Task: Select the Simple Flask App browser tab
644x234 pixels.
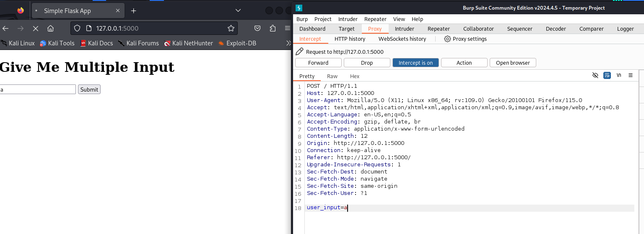Action: [78, 11]
